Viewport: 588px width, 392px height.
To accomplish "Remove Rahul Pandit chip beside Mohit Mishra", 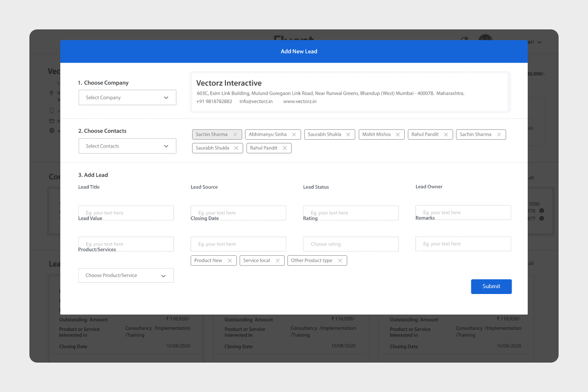I will 446,134.
